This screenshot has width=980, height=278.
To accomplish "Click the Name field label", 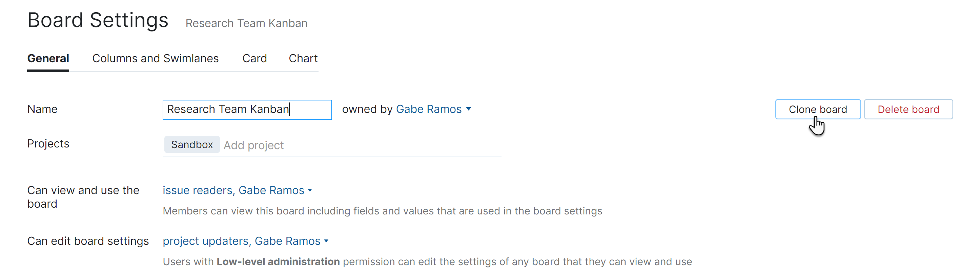I will (42, 109).
